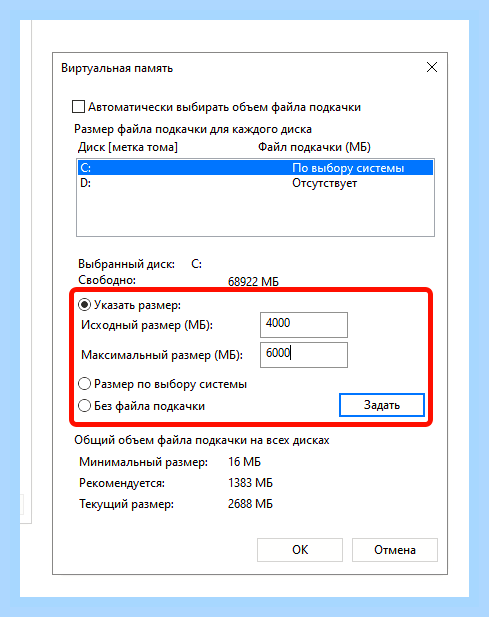Click the 'Виртуальная память' title text
Viewport: 489px width, 617px height.
[x=117, y=68]
